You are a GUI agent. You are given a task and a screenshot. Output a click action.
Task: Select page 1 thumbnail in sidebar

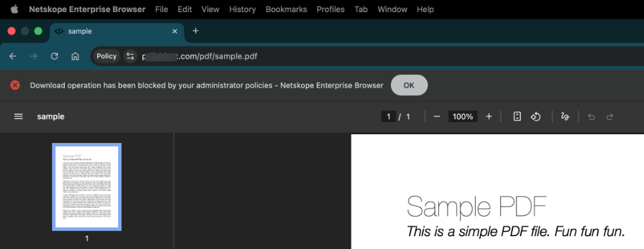[86, 187]
